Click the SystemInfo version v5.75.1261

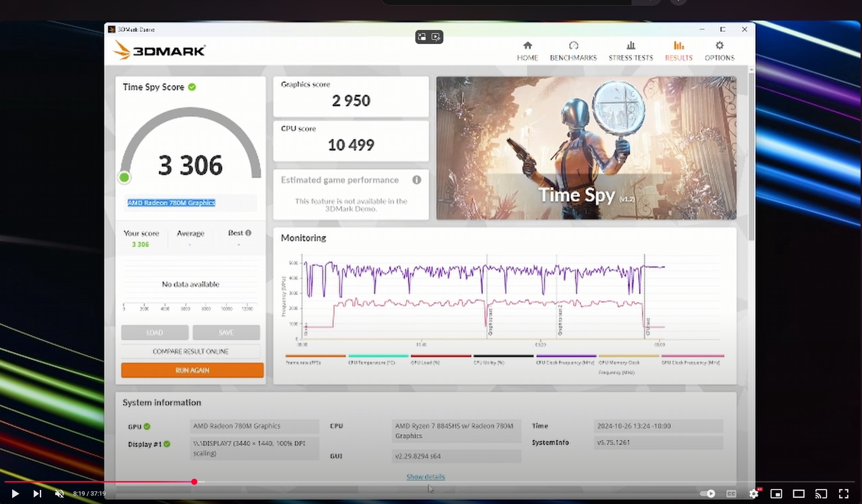point(658,442)
